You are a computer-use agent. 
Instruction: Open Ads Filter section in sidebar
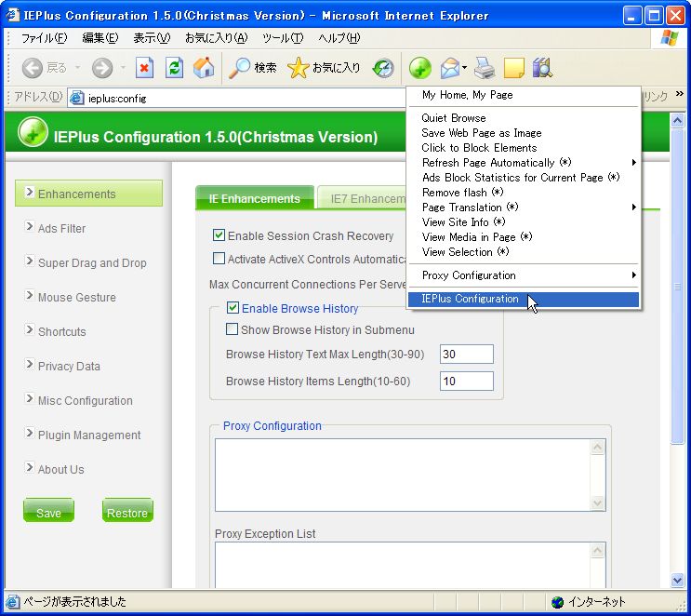point(61,228)
